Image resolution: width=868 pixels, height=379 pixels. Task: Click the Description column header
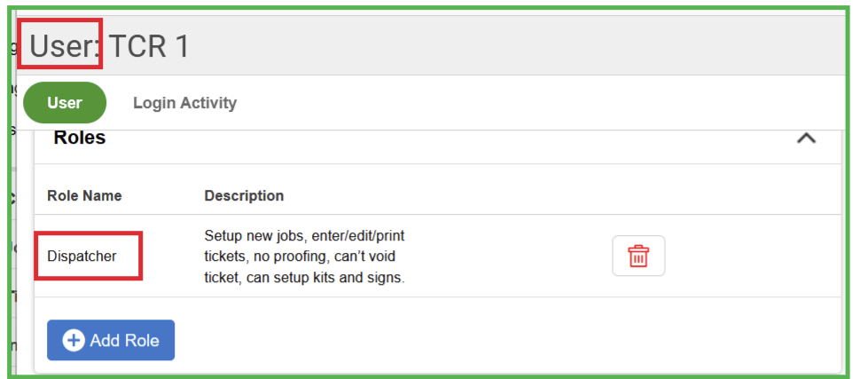(x=244, y=195)
